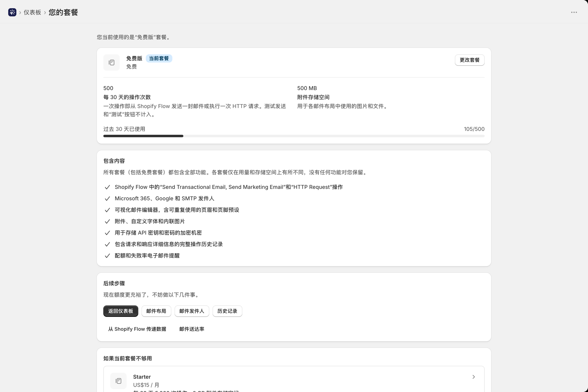Go to 仪表板 in the breadcrumb
This screenshot has height=392, width=588.
point(32,12)
